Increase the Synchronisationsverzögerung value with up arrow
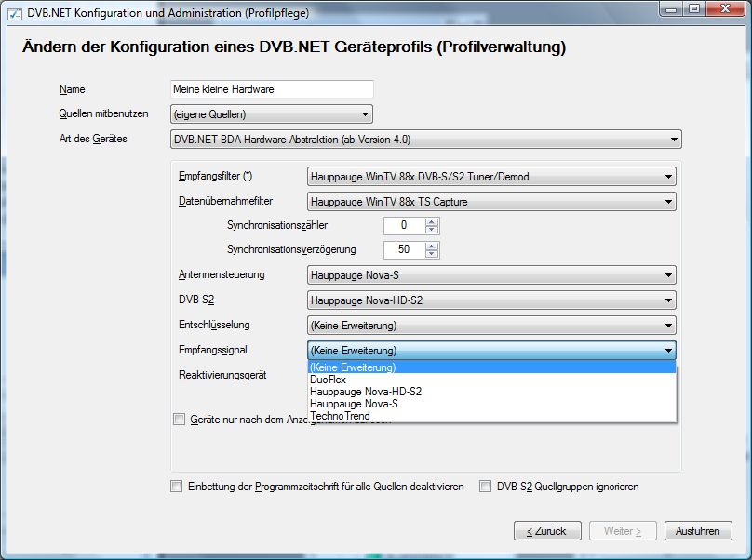 tap(432, 246)
